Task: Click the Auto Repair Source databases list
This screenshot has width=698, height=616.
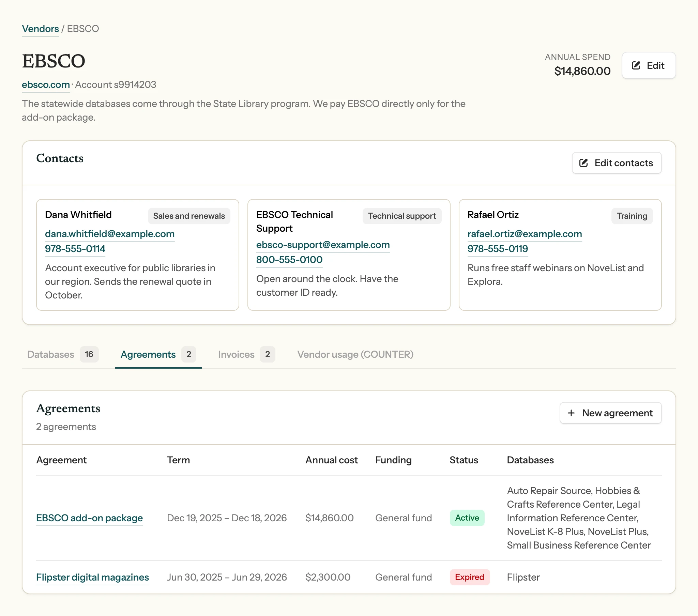Action: 578,518
